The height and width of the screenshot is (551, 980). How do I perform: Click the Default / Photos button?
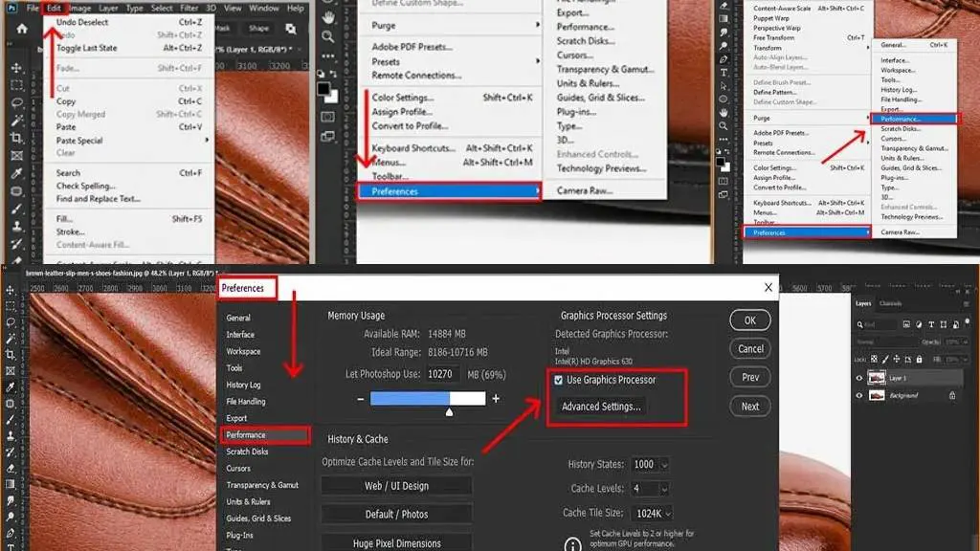pos(397,515)
